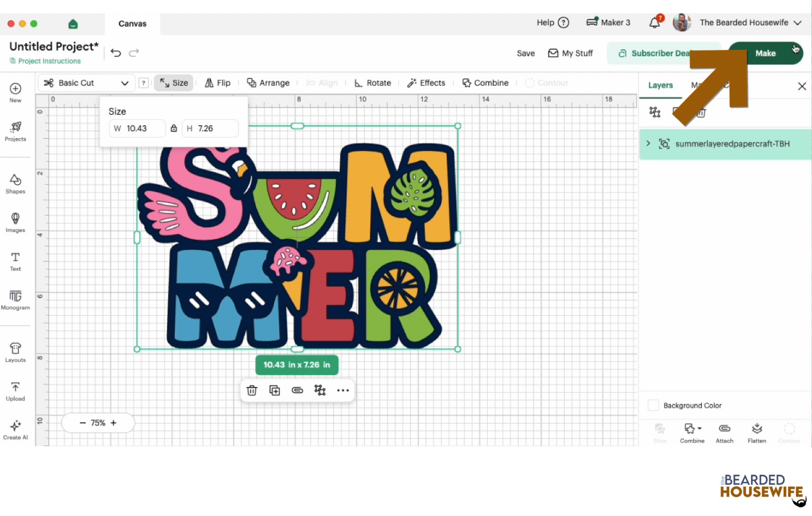Toggle the size aspect ratio lock
This screenshot has width=812, height=516.
(174, 128)
